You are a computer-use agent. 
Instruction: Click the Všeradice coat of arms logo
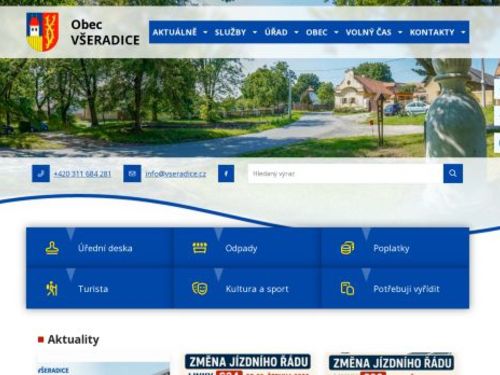[43, 32]
